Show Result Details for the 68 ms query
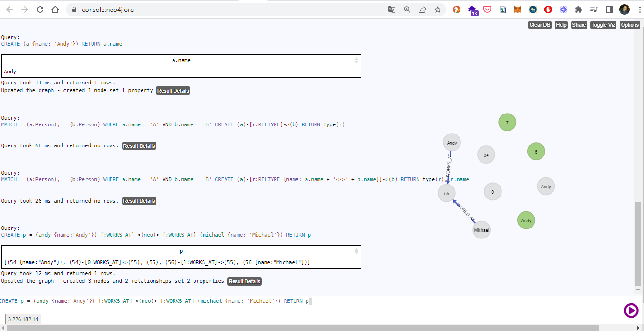This screenshot has height=331, width=644. tap(139, 146)
